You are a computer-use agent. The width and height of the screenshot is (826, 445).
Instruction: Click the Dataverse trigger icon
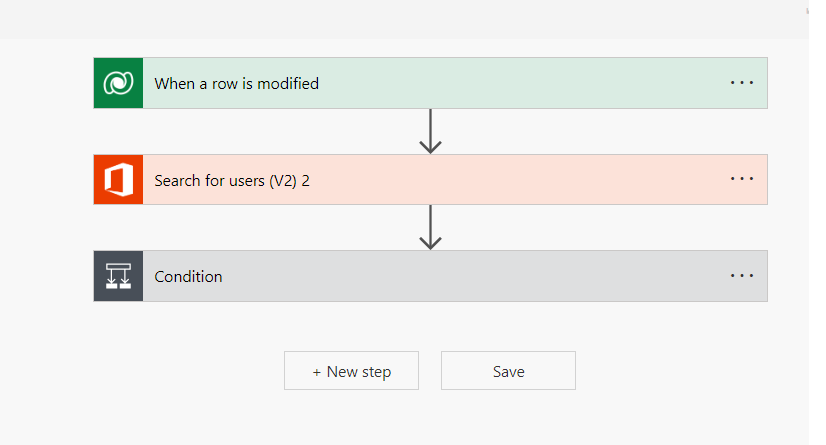click(x=118, y=83)
